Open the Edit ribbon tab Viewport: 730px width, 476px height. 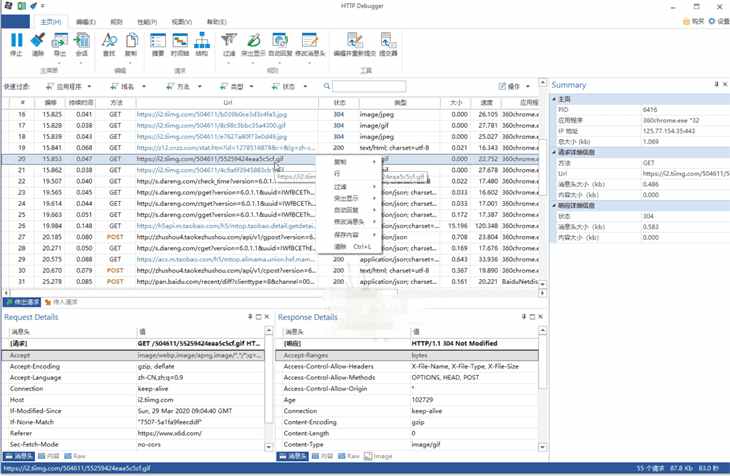tap(86, 22)
